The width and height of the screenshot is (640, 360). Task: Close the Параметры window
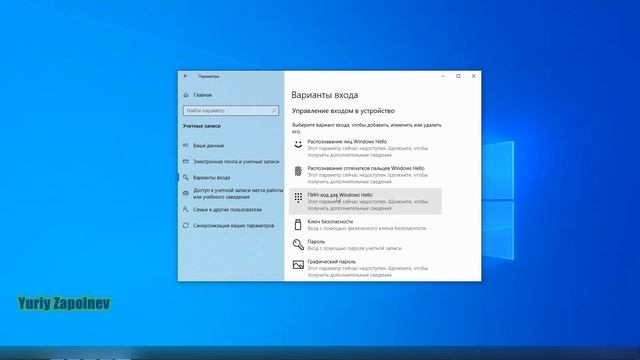(x=473, y=76)
